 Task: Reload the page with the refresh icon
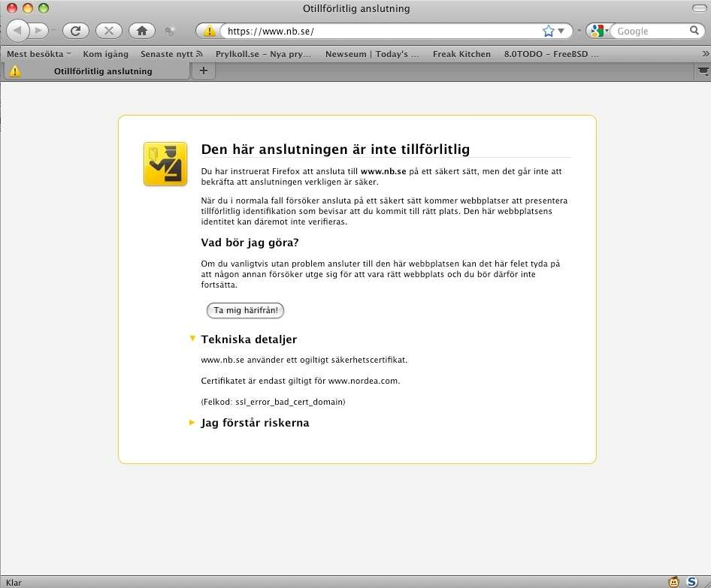coord(75,31)
